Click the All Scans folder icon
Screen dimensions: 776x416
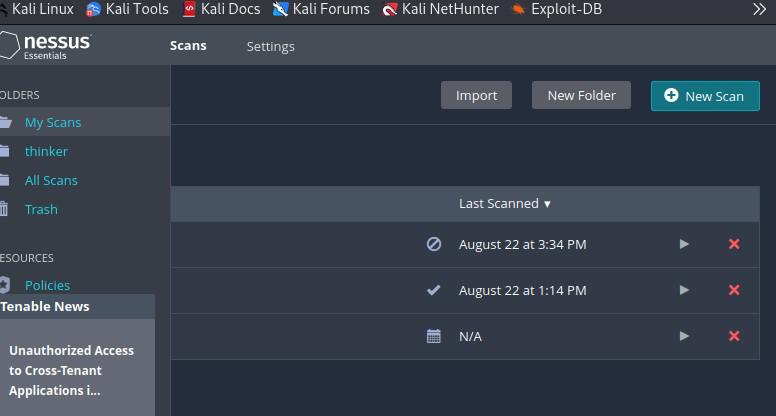tap(4, 180)
